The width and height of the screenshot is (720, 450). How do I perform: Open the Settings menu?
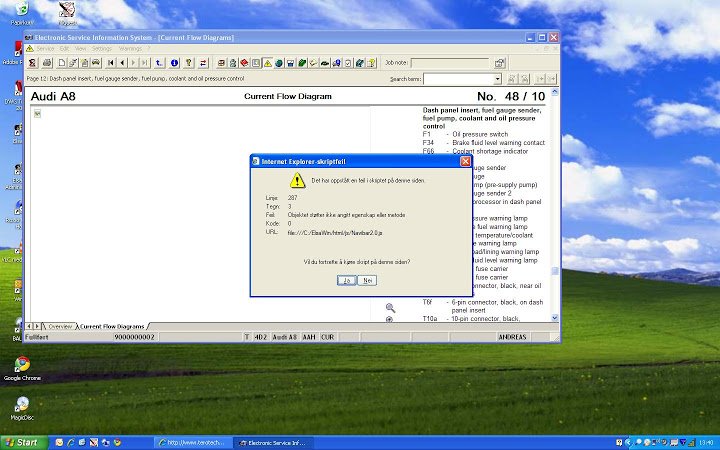[x=102, y=48]
